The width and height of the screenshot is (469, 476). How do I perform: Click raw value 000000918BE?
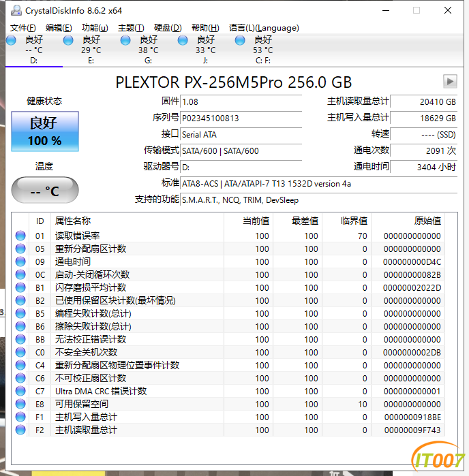(x=412, y=417)
